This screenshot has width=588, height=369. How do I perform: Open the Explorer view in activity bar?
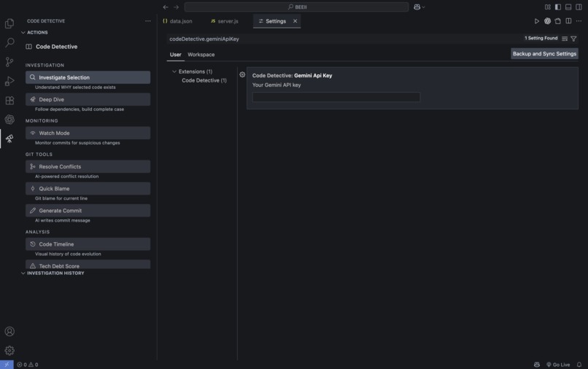(9, 23)
